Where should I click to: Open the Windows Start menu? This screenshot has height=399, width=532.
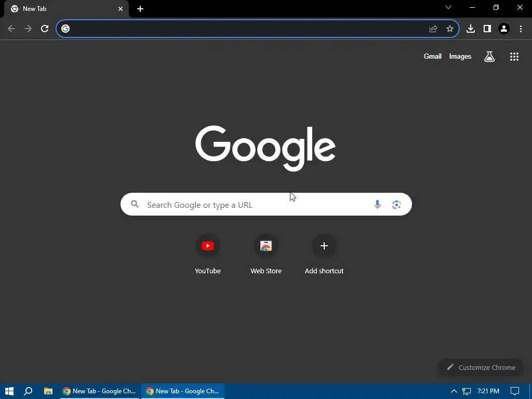(x=9, y=391)
